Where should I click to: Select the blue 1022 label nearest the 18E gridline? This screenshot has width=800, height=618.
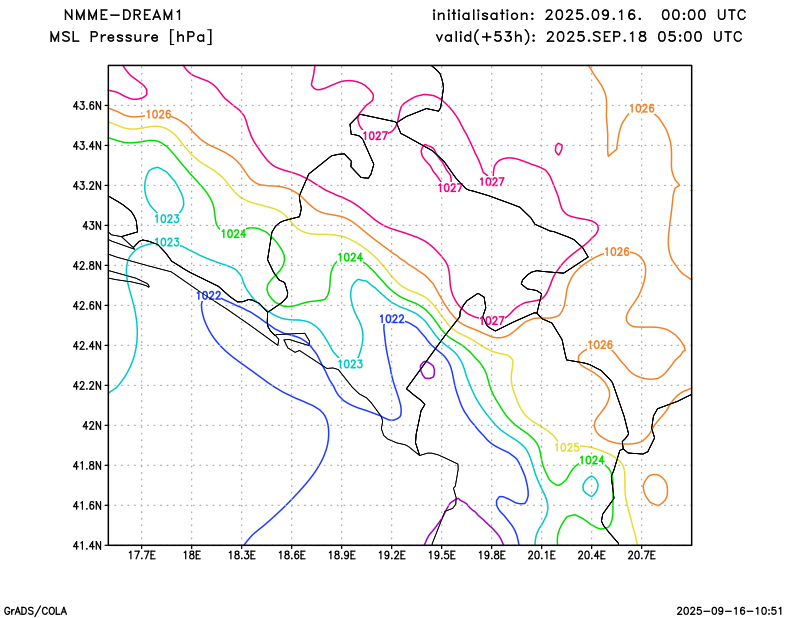209,295
